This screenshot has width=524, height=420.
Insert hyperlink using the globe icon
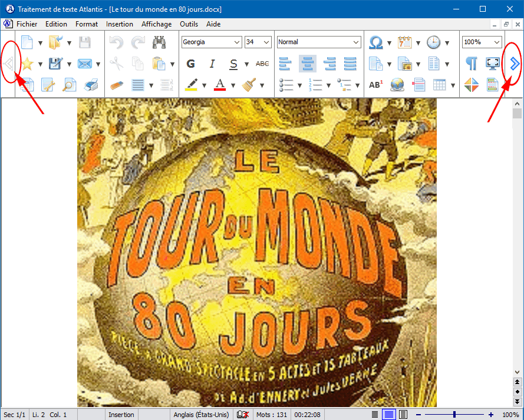coord(397,85)
